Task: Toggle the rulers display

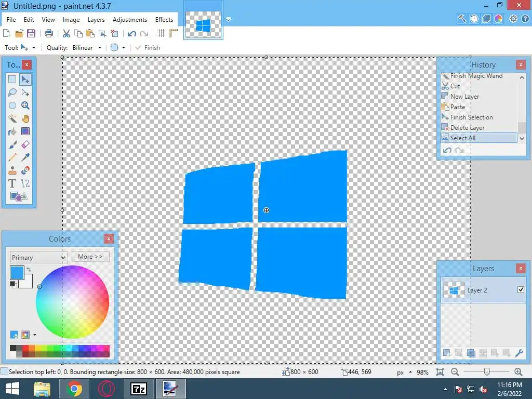Action: 174,33
